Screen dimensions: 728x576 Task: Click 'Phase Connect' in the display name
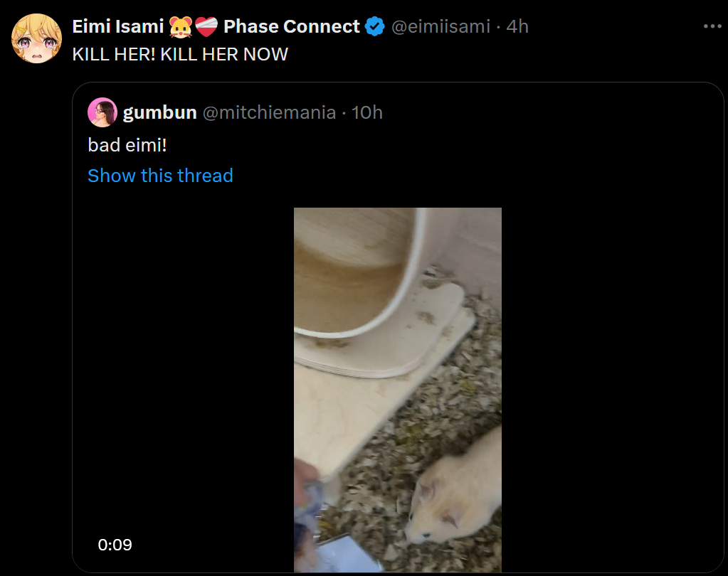292,27
